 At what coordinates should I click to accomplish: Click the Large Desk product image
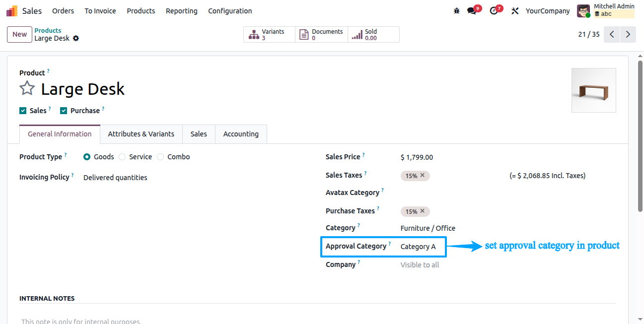click(594, 90)
